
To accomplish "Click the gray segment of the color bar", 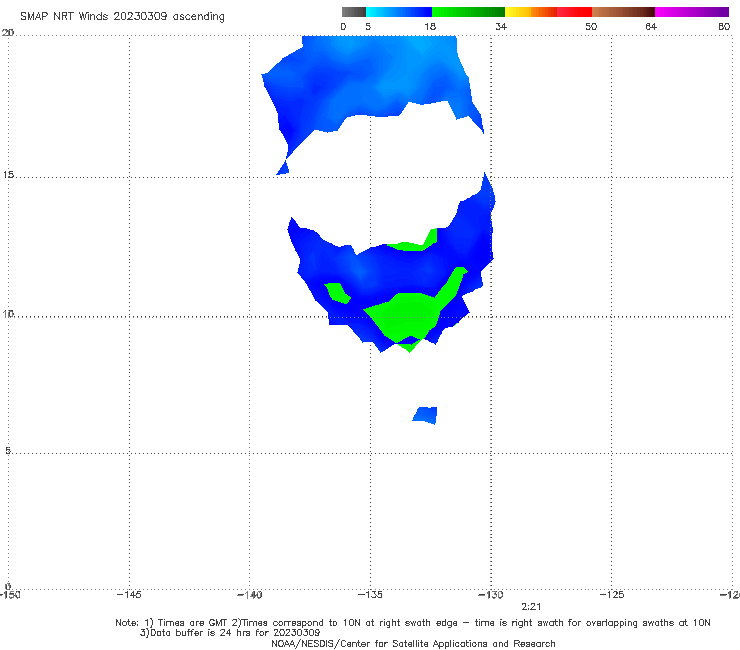I will point(354,12).
